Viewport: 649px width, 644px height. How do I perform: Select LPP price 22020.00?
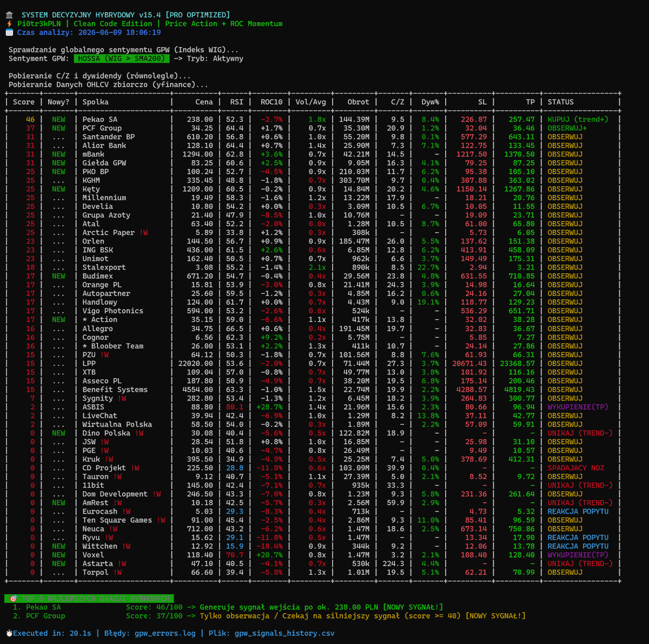(x=196, y=364)
